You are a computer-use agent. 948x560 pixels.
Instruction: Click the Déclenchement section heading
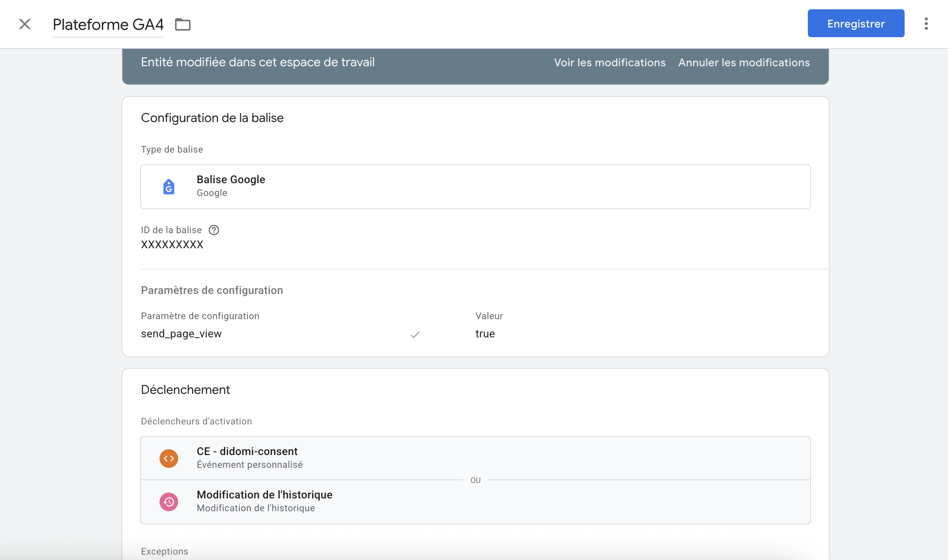[x=185, y=390]
